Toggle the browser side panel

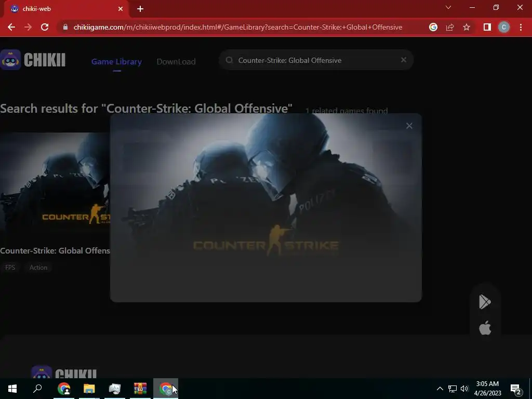(487, 27)
